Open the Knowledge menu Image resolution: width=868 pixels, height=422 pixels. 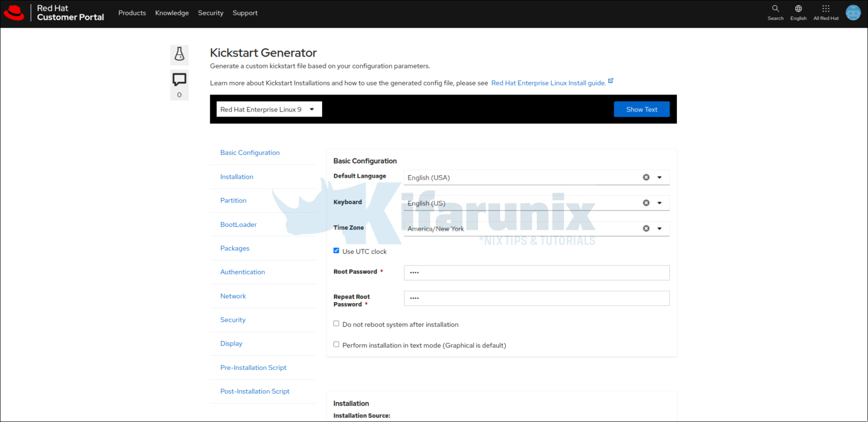point(172,12)
